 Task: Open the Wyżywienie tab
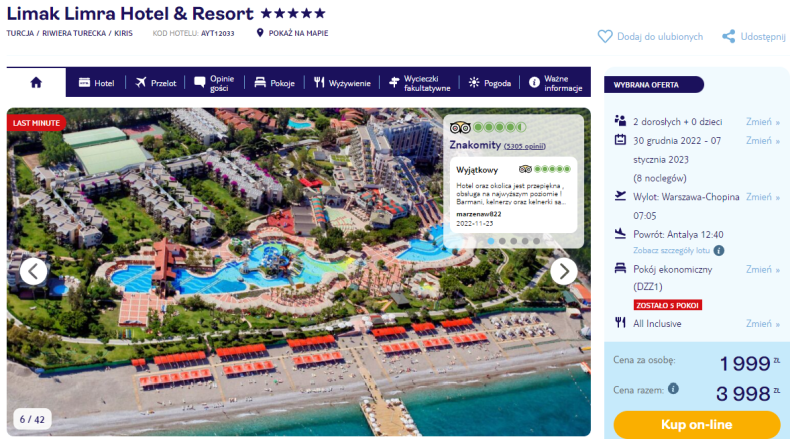tap(342, 83)
